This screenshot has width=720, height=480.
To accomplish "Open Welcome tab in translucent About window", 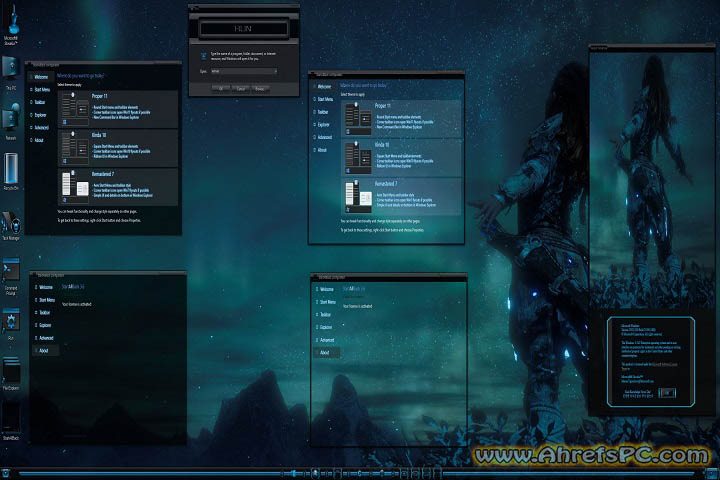I will coord(326,289).
